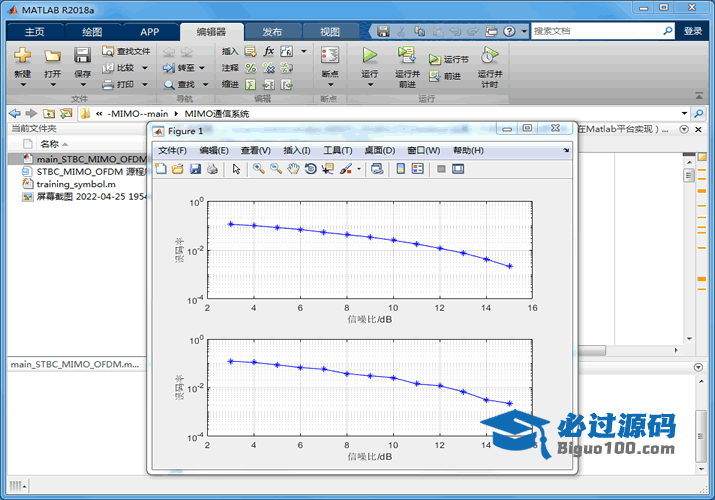Screen dimensions: 715x500
Task: Expand the current folder path dropdown
Action: pos(684,113)
